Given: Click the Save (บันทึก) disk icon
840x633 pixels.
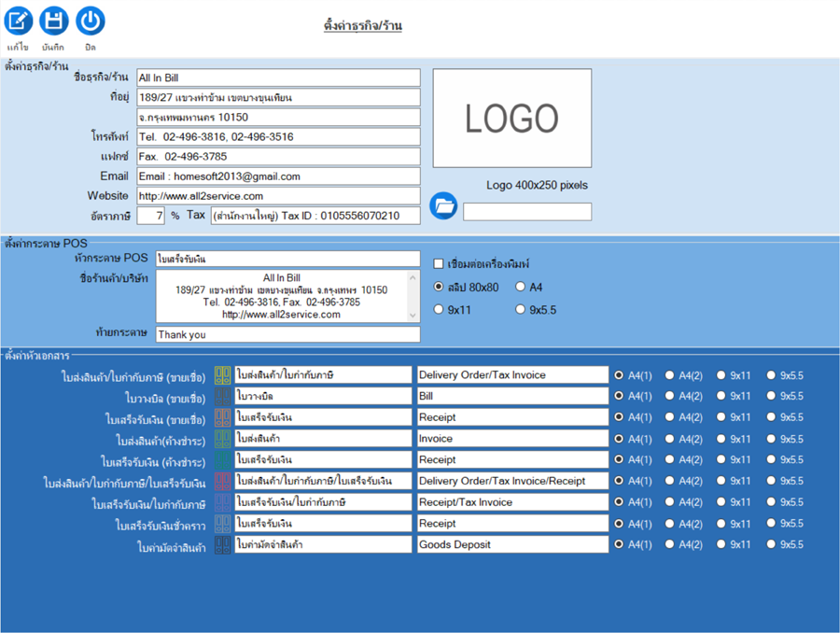Looking at the screenshot, I should [54, 21].
